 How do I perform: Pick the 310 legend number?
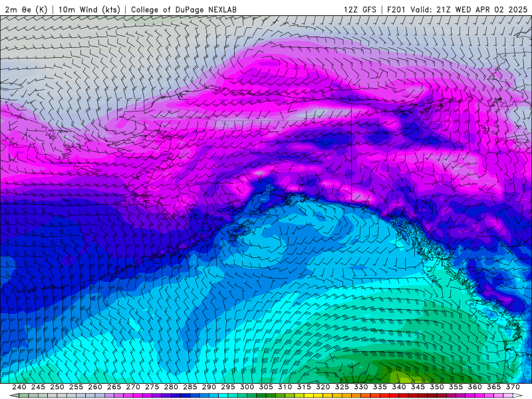pos(285,387)
